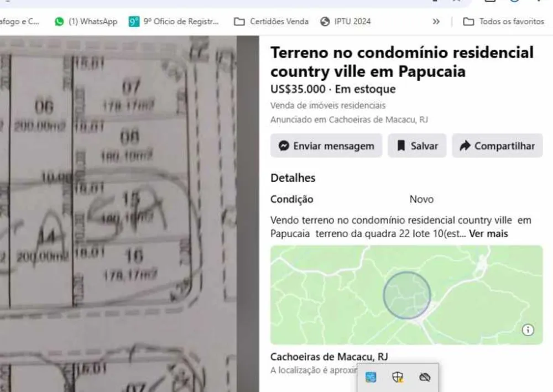This screenshot has width=553, height=392.
Task: Click the blue monitor tray icon
Action: (371, 377)
